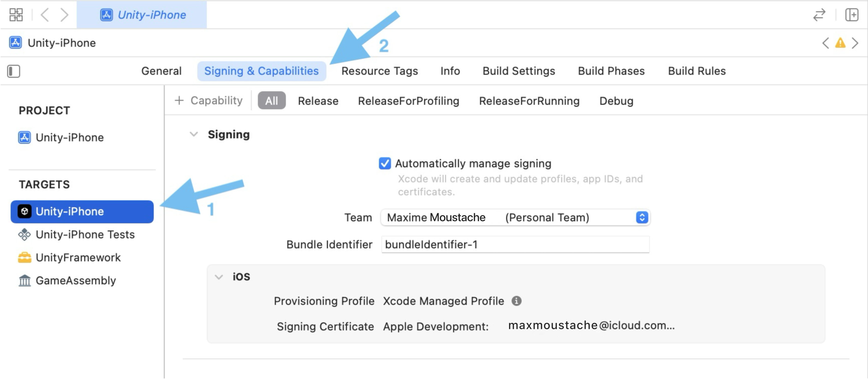
Task: Collapse the iOS section chevron
Action: click(x=219, y=277)
